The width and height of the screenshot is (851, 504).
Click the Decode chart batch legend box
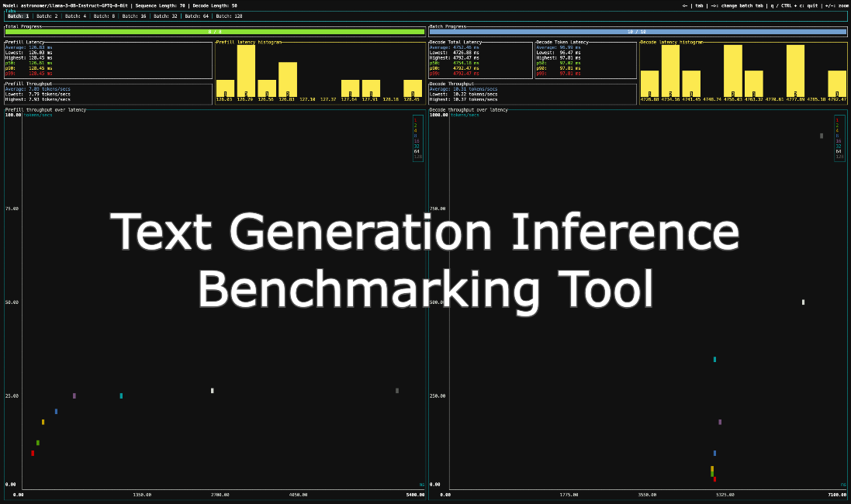(x=839, y=138)
